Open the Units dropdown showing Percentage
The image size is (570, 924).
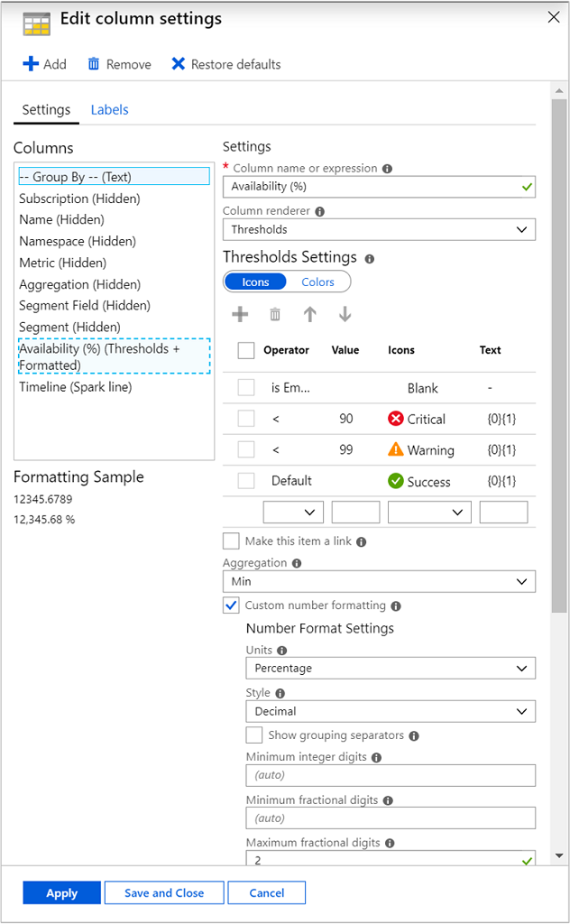[391, 668]
